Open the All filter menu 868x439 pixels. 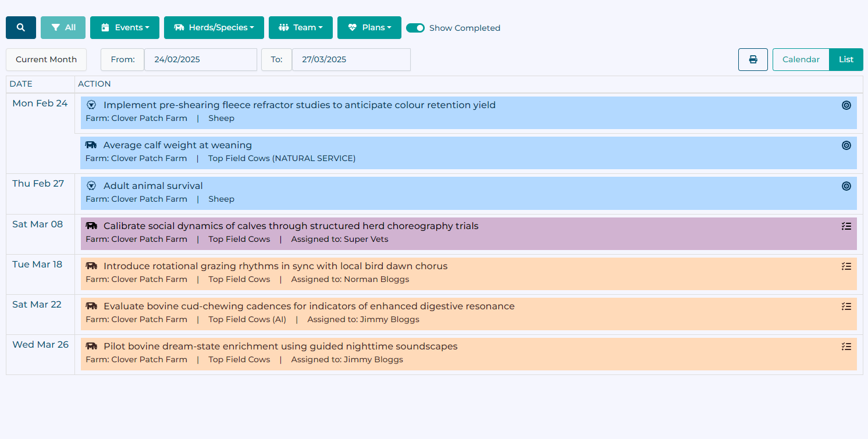pos(63,27)
